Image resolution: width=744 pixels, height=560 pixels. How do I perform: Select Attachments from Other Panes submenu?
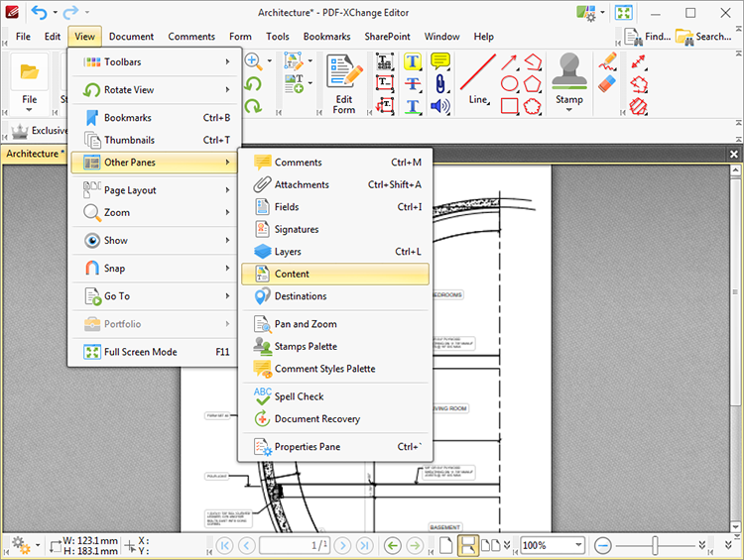(335, 184)
